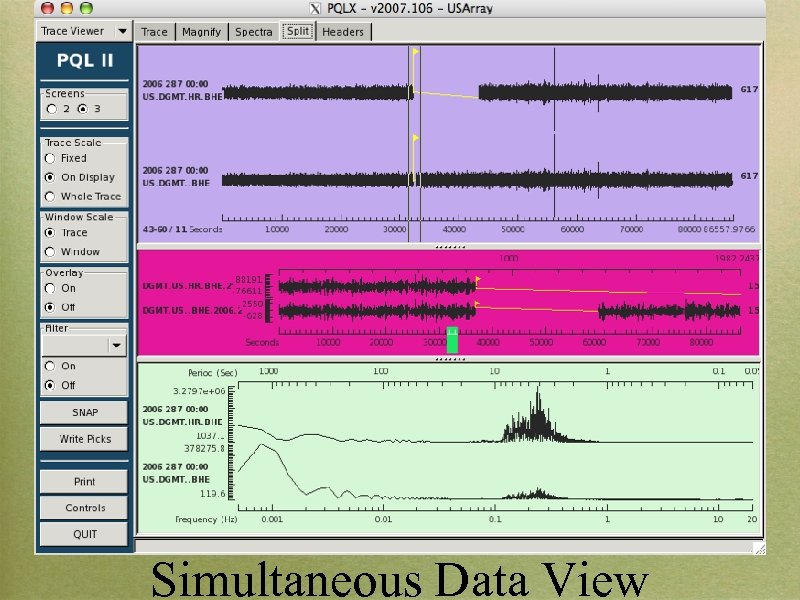Open the Magnify tool
Image resolution: width=800 pixels, height=600 pixels.
(x=202, y=31)
